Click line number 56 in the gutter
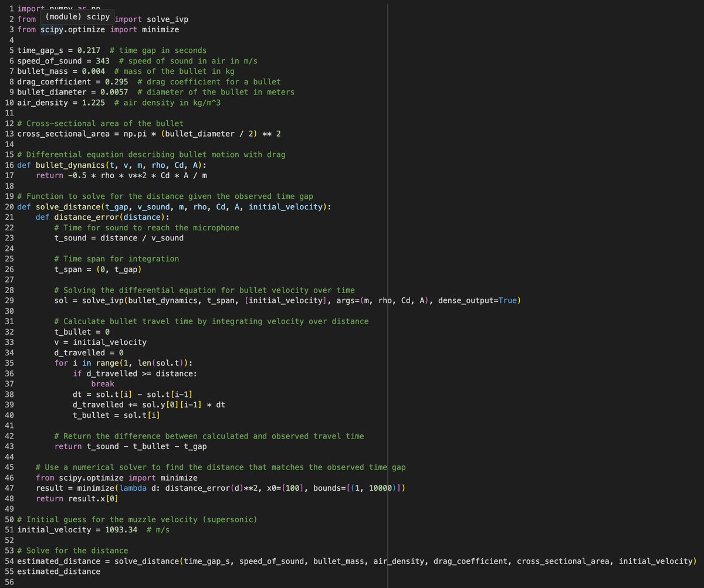Screen dimensions: 704x588 (9, 582)
